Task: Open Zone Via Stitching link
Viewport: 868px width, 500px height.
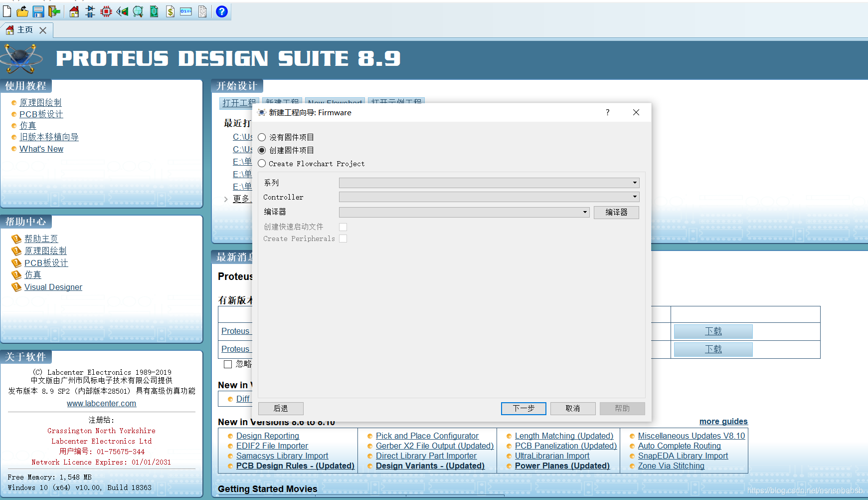Action: (x=671, y=466)
